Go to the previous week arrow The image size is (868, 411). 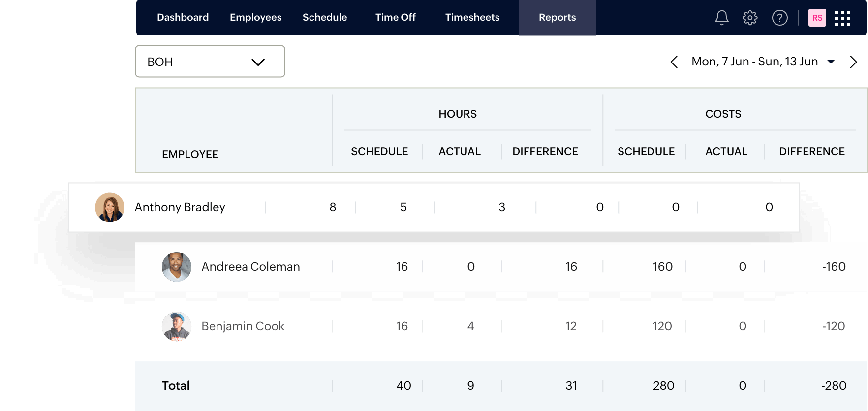coord(674,62)
